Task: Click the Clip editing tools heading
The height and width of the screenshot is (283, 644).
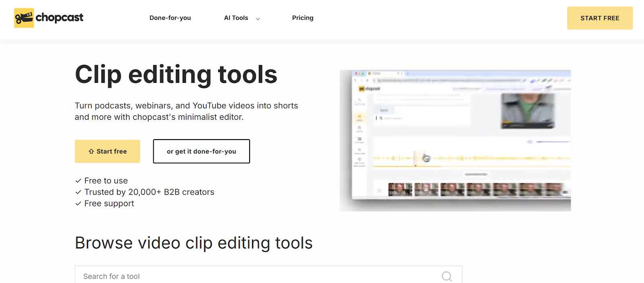Action: pos(176,75)
